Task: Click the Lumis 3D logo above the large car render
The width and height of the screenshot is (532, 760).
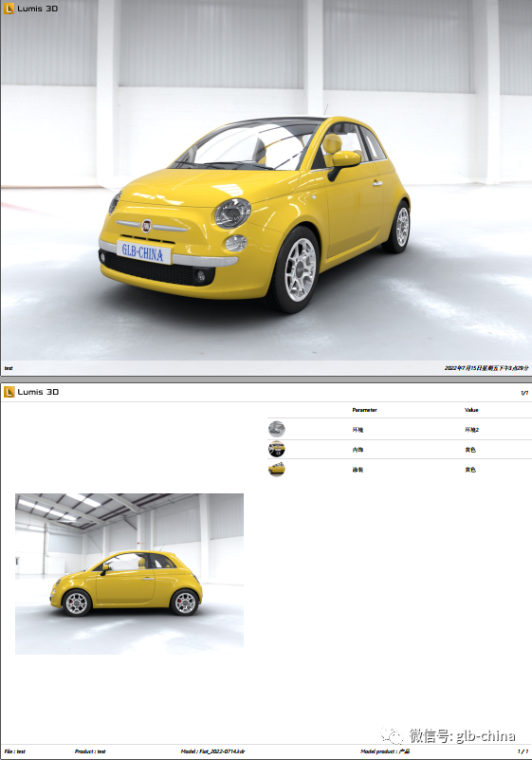Action: (x=31, y=9)
